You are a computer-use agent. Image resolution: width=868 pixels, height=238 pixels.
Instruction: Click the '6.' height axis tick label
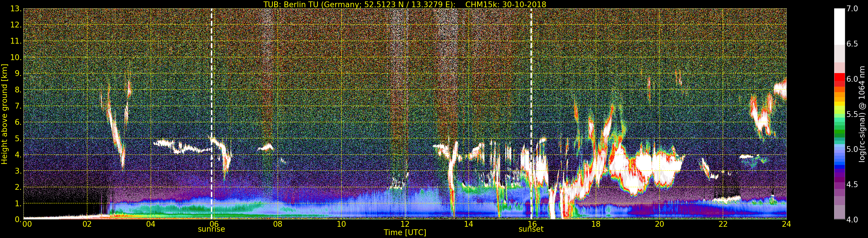tap(18, 122)
